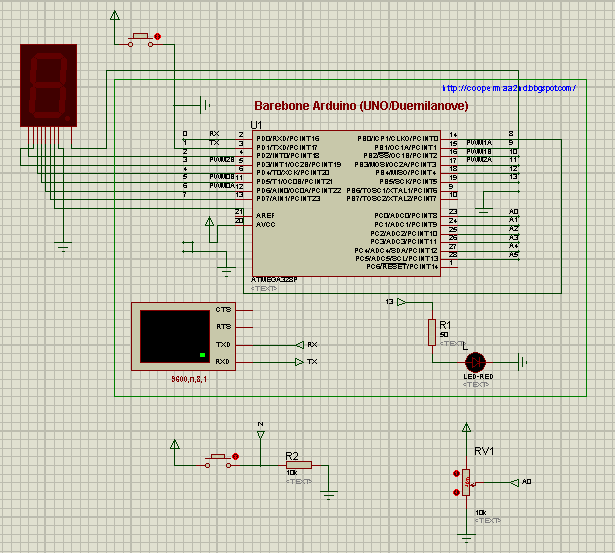Click the Virtual Terminal black screen
Viewport: 615px width, 553px height.
175,337
